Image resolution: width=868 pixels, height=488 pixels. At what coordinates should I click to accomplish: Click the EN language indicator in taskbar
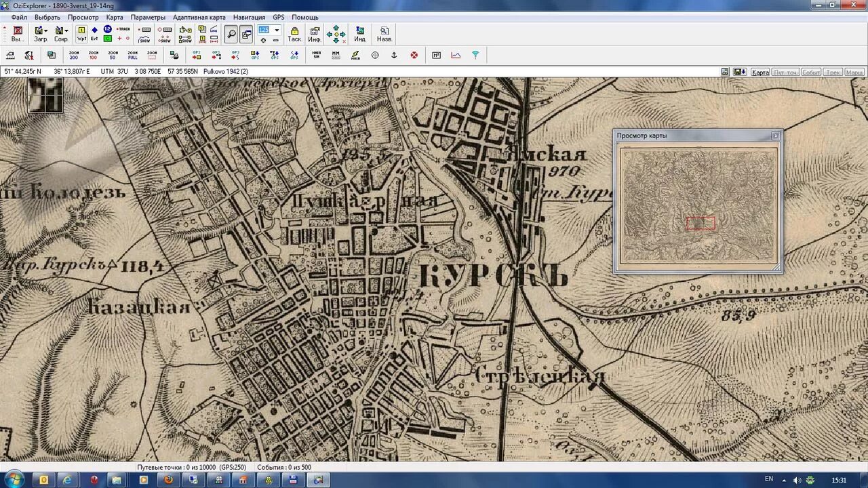(x=769, y=479)
